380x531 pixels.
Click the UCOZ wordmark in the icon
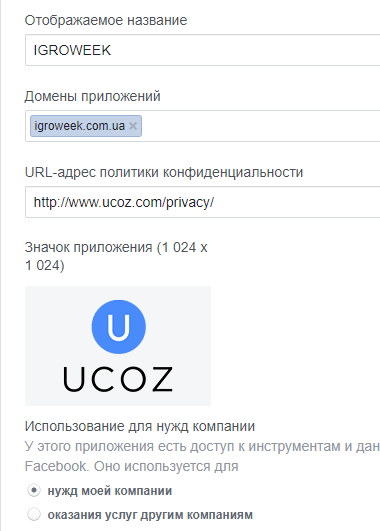click(x=118, y=380)
